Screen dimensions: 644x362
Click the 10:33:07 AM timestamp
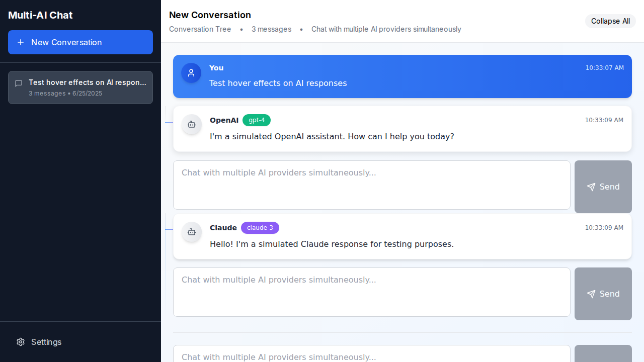(x=605, y=68)
